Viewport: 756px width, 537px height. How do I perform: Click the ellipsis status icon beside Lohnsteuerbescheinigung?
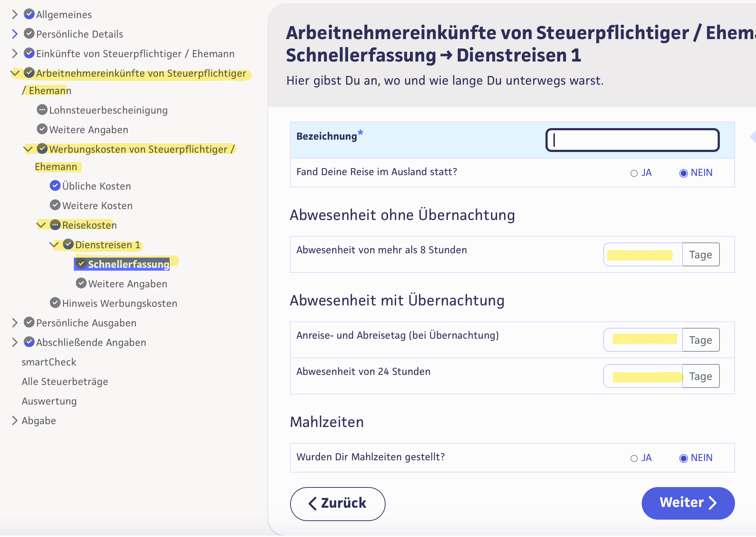click(x=42, y=110)
